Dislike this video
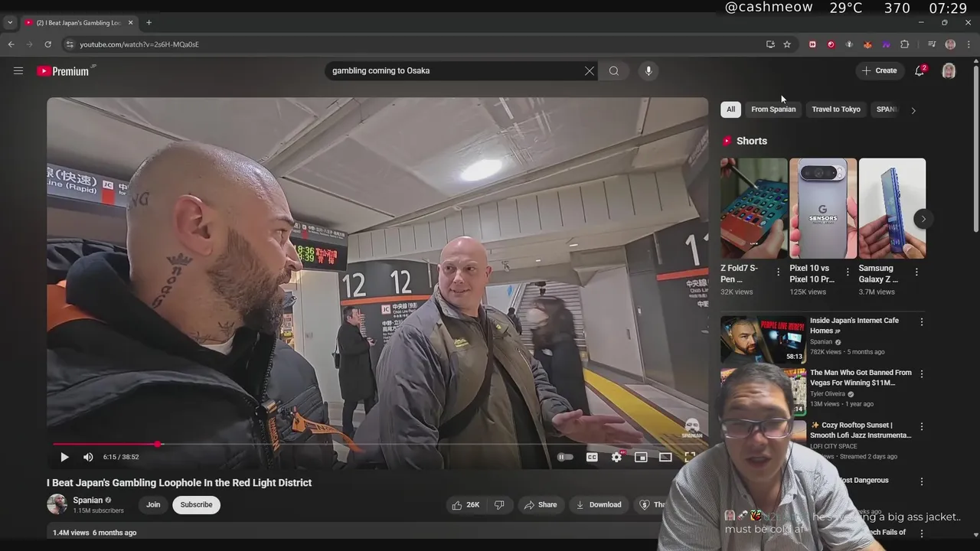 (x=499, y=504)
